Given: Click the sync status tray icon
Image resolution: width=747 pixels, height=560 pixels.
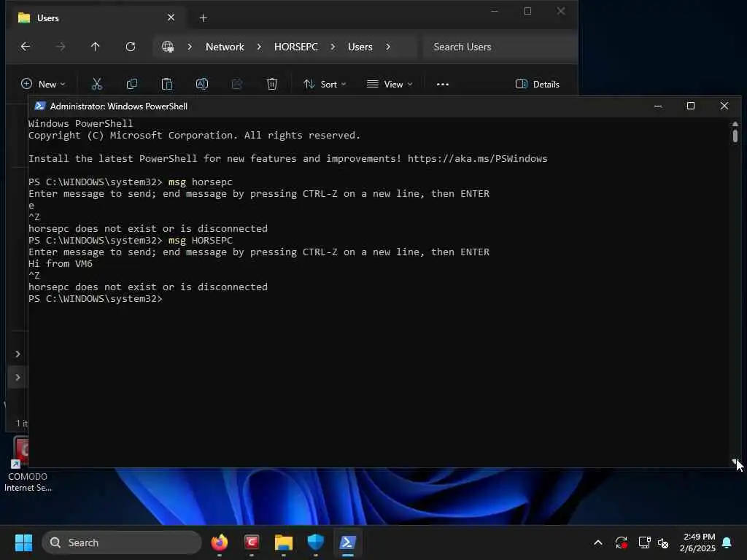Looking at the screenshot, I should point(622,542).
